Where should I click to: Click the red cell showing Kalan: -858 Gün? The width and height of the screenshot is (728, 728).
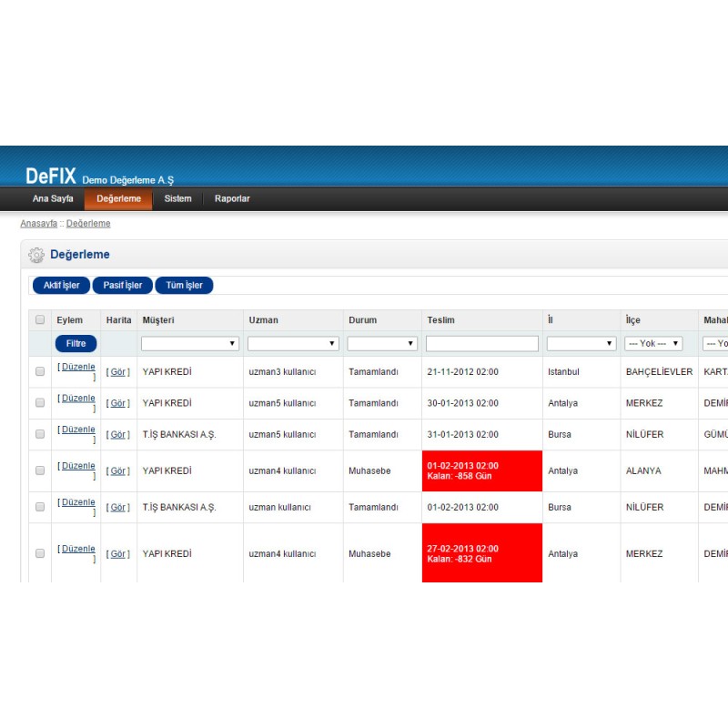(x=482, y=470)
